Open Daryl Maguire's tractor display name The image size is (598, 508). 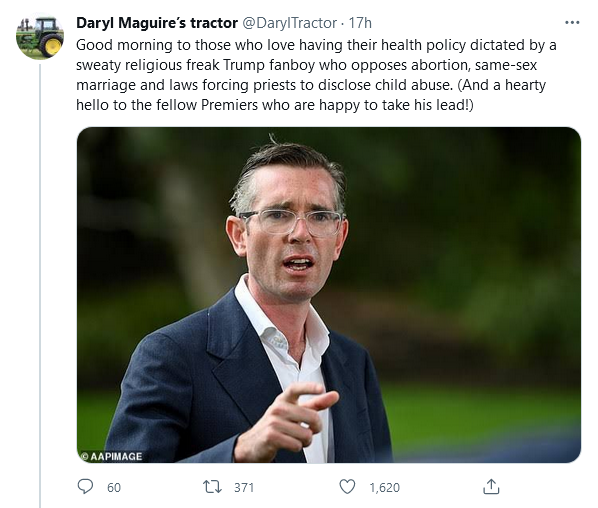point(157,23)
